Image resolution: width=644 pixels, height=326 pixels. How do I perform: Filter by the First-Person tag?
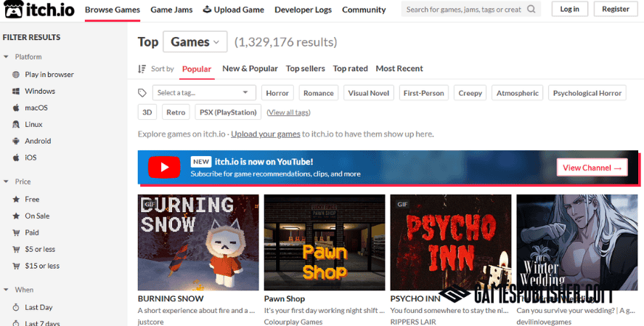[x=423, y=93]
